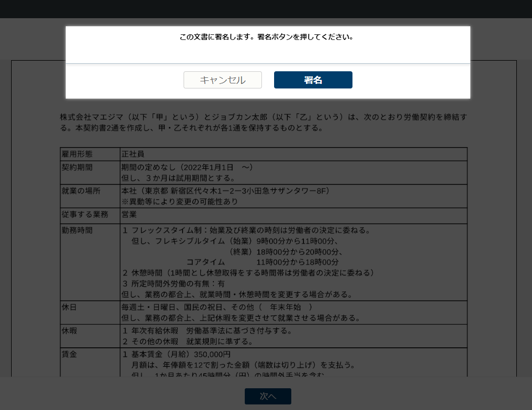The image size is (532, 410).
Task: Click the note '※異動等により変更の可能性あり'
Action: 180,201
